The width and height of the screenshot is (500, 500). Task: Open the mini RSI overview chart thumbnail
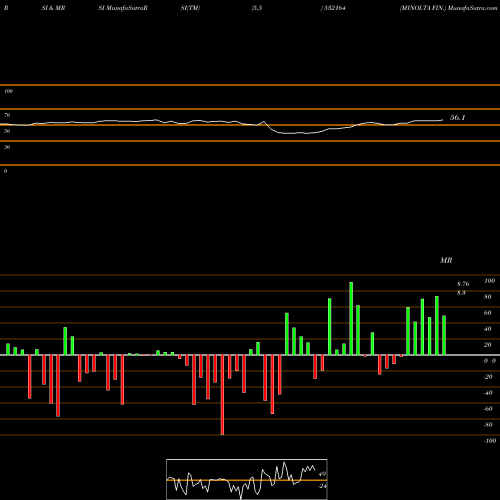pyautogui.click(x=247, y=479)
